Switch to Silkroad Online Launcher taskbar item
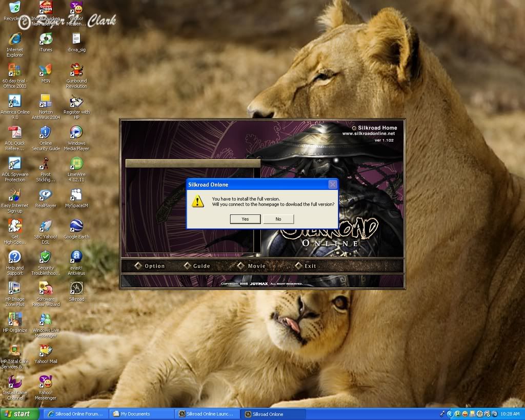Viewport: 525px width, 420px height. [x=208, y=414]
